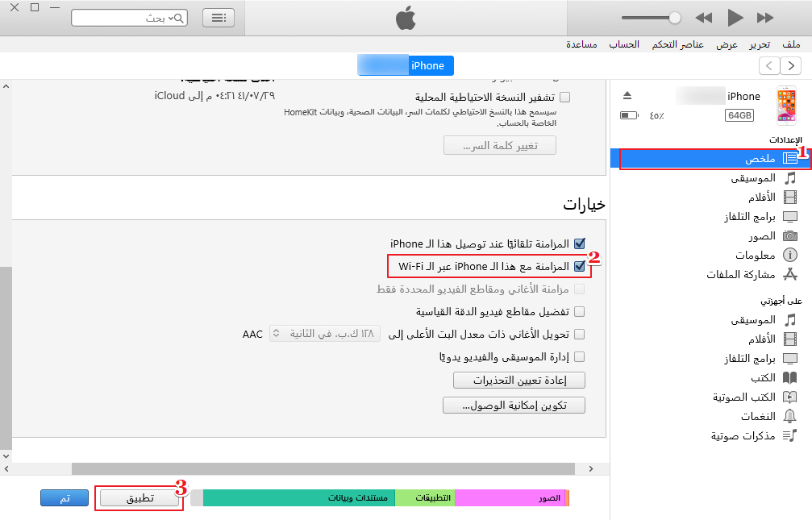This screenshot has height=520, width=812.
Task: Click التطبيقات segment in storage bar
Action: 425,497
